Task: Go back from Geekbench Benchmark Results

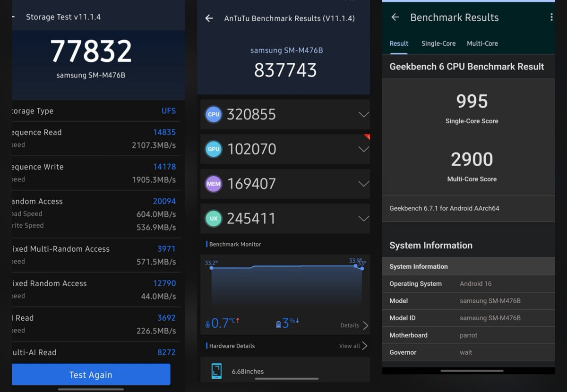Action: click(x=395, y=17)
